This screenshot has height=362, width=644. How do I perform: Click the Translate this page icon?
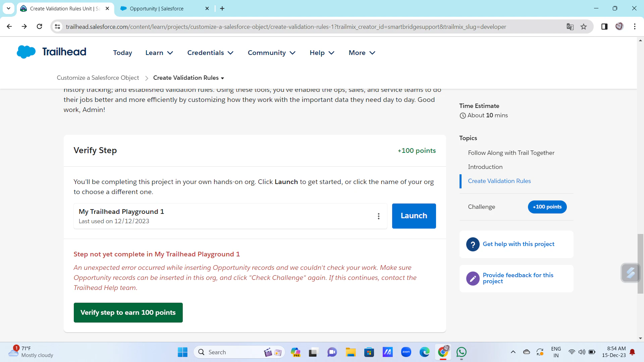570,26
